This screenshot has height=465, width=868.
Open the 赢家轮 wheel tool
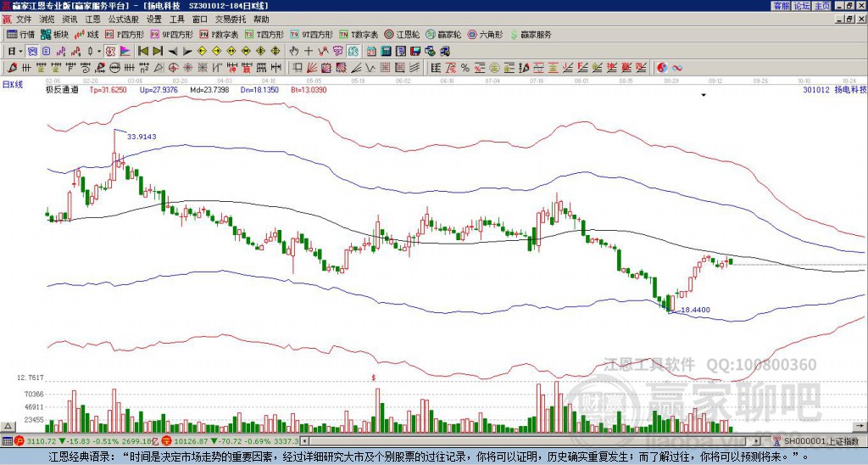click(443, 34)
